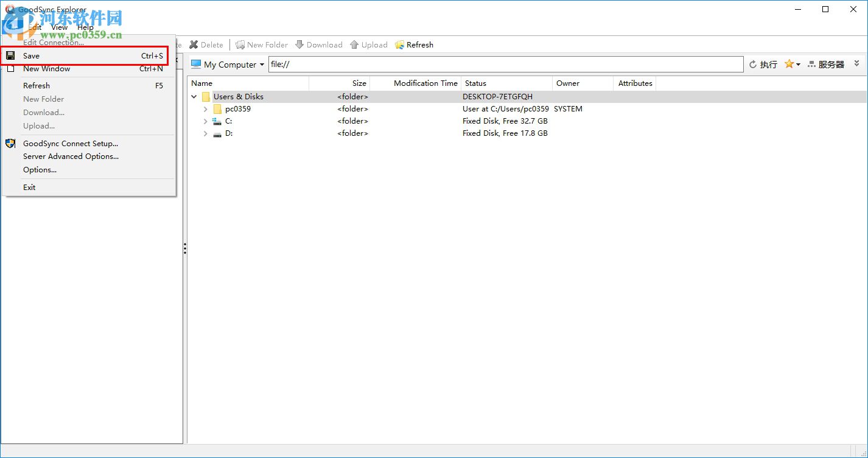This screenshot has width=868, height=458.
Task: Click Edit Connection... in the menu
Action: pos(89,43)
